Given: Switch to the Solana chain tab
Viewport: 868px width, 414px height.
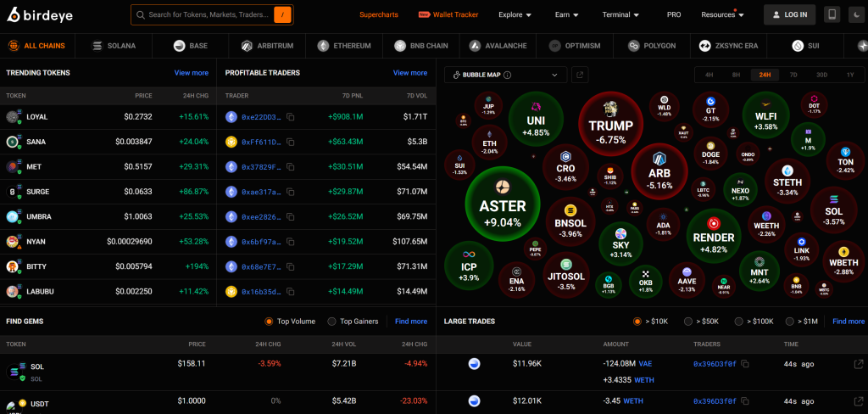Looking at the screenshot, I should click(114, 46).
